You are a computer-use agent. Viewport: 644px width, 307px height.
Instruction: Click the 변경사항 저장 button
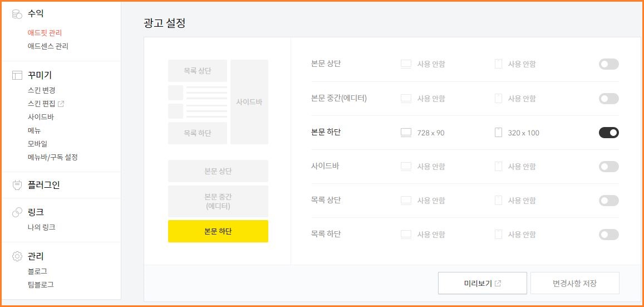[x=574, y=283]
